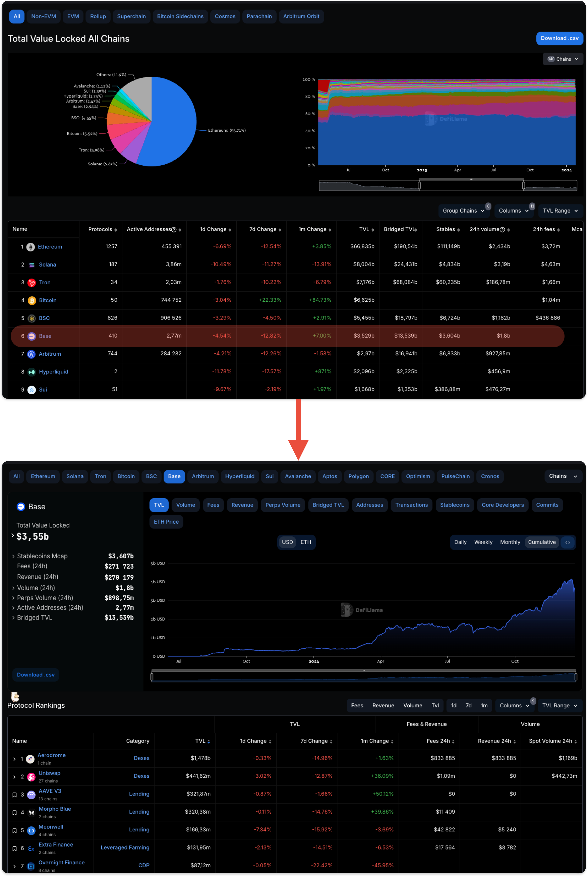Bookmark the AAVE V3 protocol row
The height and width of the screenshot is (877, 588).
click(14, 795)
